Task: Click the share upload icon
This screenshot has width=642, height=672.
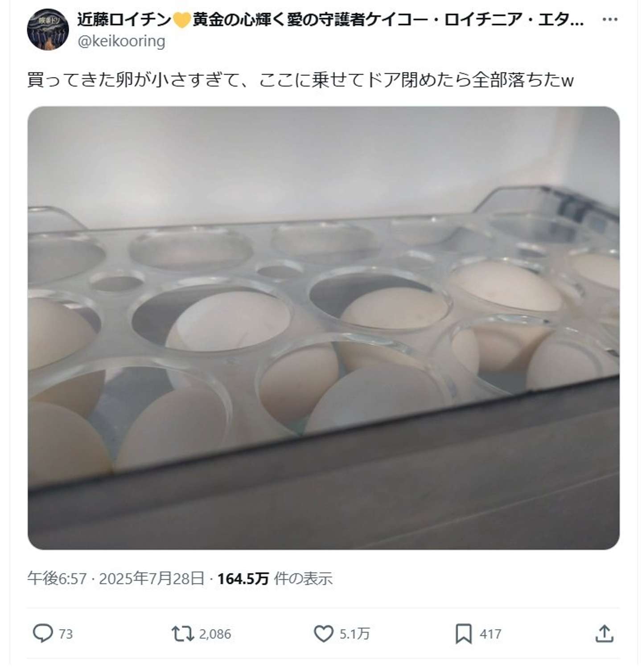Action: pos(604,633)
